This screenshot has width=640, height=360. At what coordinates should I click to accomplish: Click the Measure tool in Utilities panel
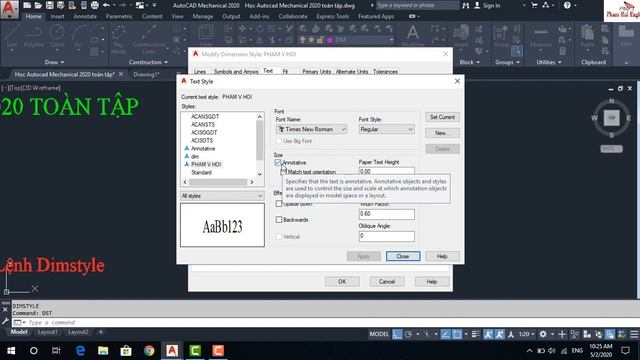pos(540,37)
